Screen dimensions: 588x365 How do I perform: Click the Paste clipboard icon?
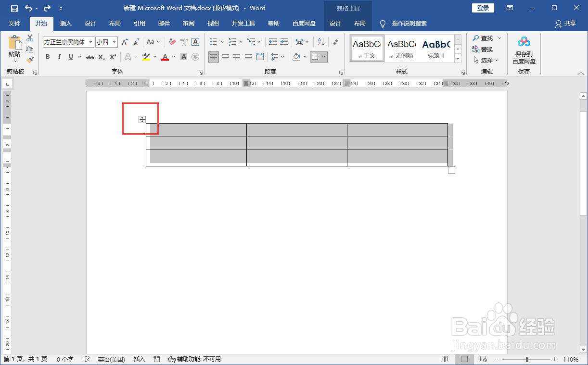tap(14, 42)
